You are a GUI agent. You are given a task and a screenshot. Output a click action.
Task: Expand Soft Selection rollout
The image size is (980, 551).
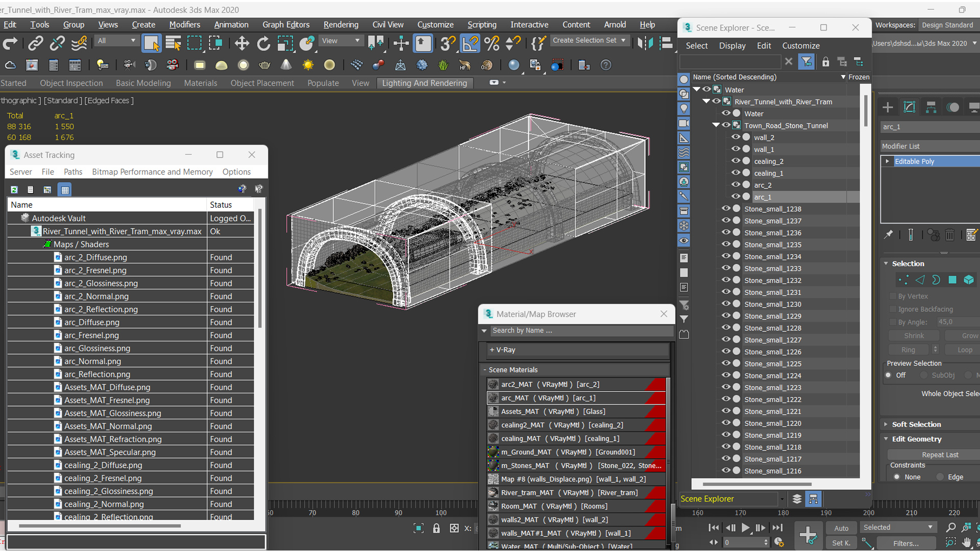[916, 424]
